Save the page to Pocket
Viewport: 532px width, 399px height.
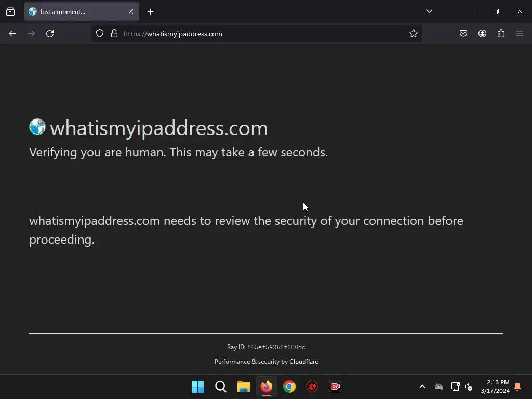(x=463, y=33)
